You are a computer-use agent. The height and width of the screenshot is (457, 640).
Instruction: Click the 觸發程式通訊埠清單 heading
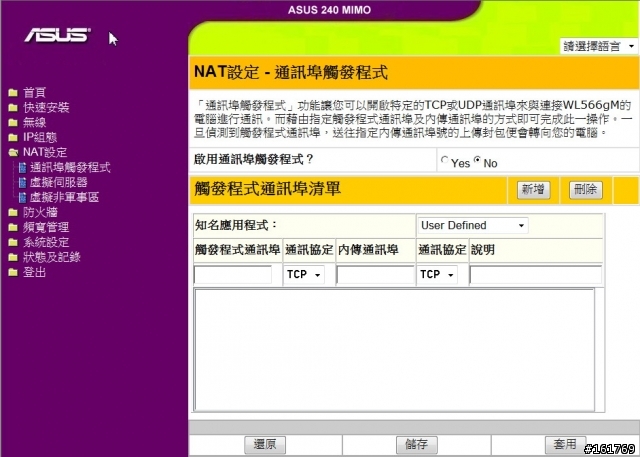267,189
